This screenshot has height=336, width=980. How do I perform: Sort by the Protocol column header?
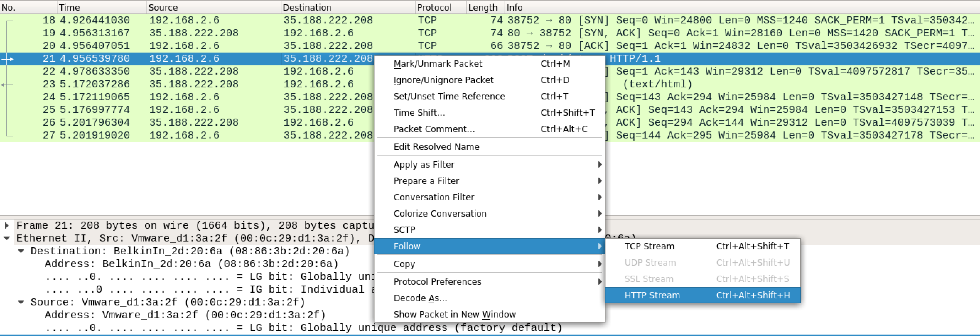[x=434, y=7]
